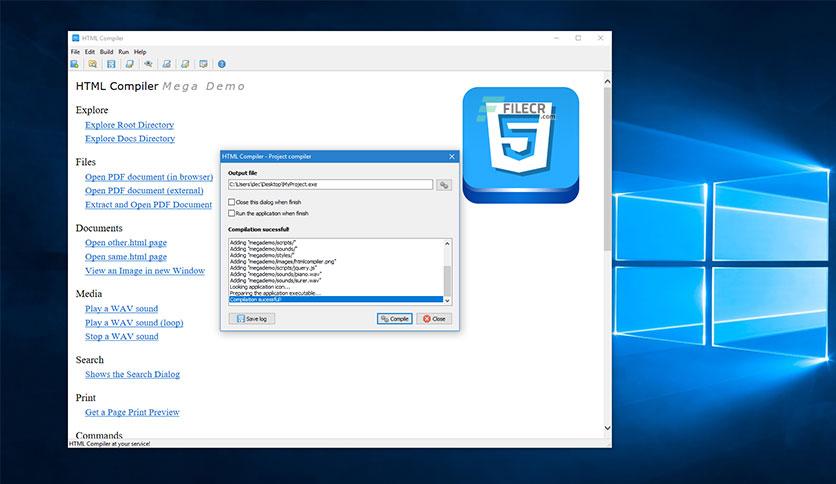Image resolution: width=836 pixels, height=484 pixels.
Task: Click the compile log scrollbar thumb
Action: pyautogui.click(x=447, y=280)
